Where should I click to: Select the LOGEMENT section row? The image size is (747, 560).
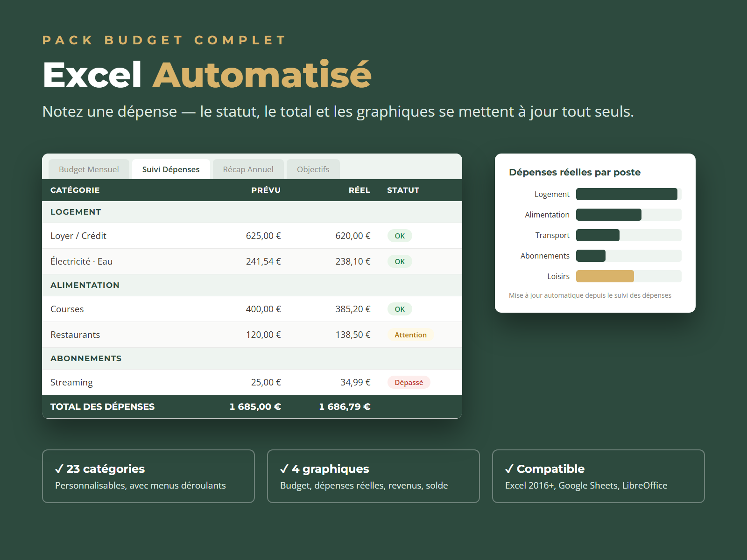pyautogui.click(x=252, y=212)
